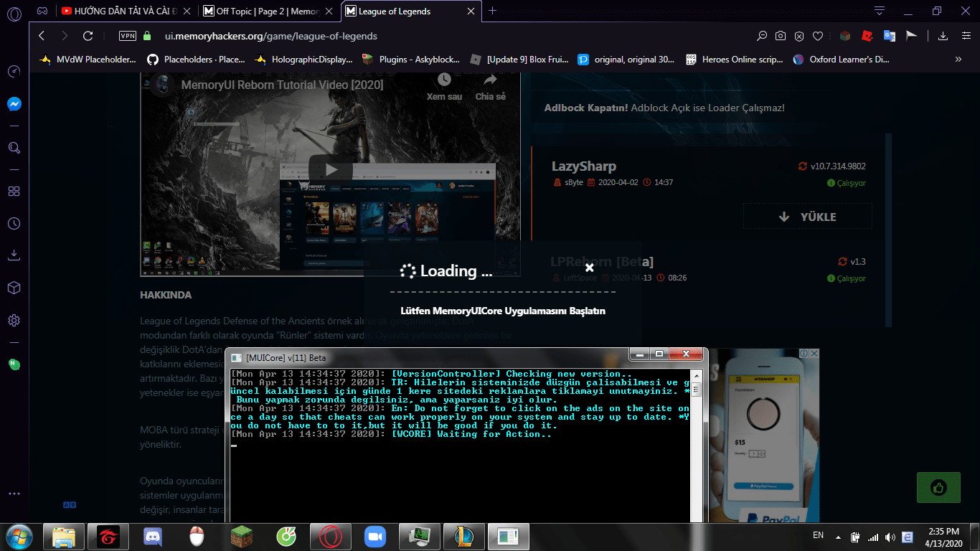Open the Oxford Learner's Dictionary bookmark
Viewport: 980px width, 551px height.
[x=842, y=60]
